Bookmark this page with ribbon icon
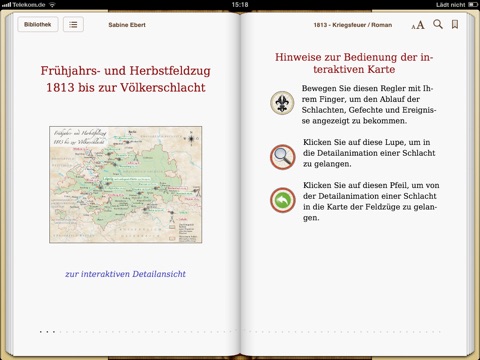The image size is (480, 360). (455, 24)
